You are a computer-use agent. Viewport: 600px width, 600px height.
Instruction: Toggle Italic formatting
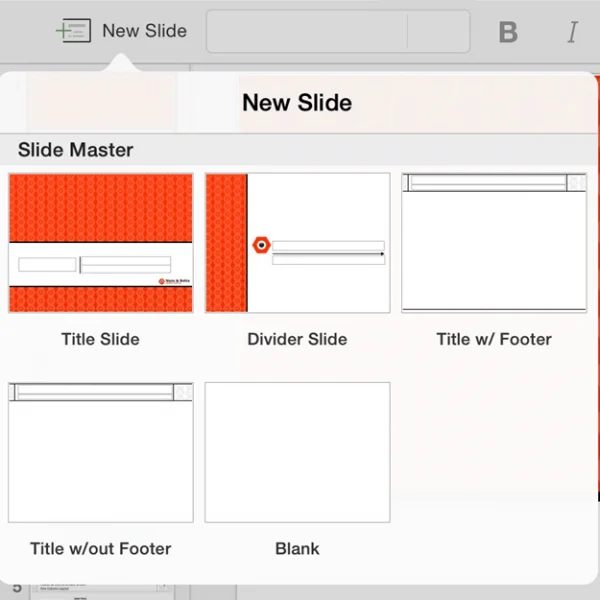pyautogui.click(x=572, y=32)
